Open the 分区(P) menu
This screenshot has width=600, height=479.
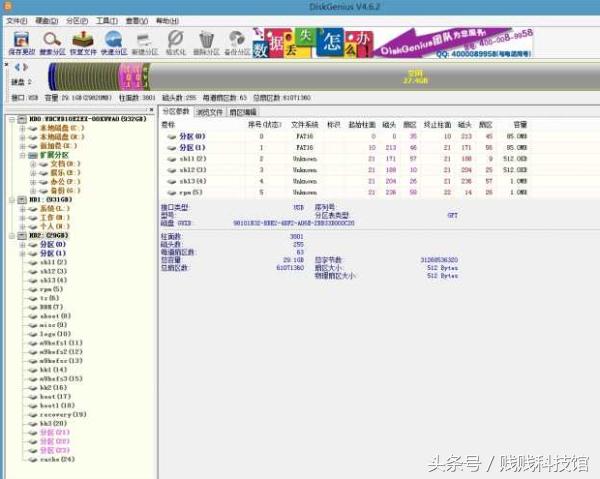[77, 21]
